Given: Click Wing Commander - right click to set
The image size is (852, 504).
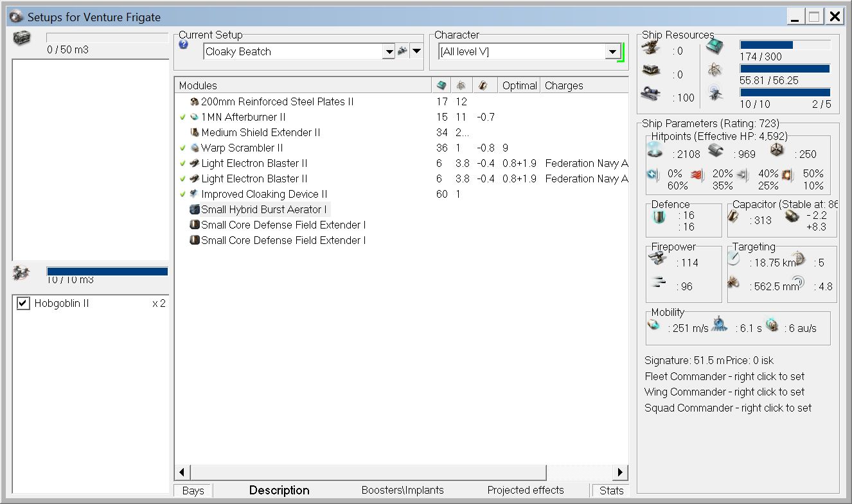Looking at the screenshot, I should point(724,392).
